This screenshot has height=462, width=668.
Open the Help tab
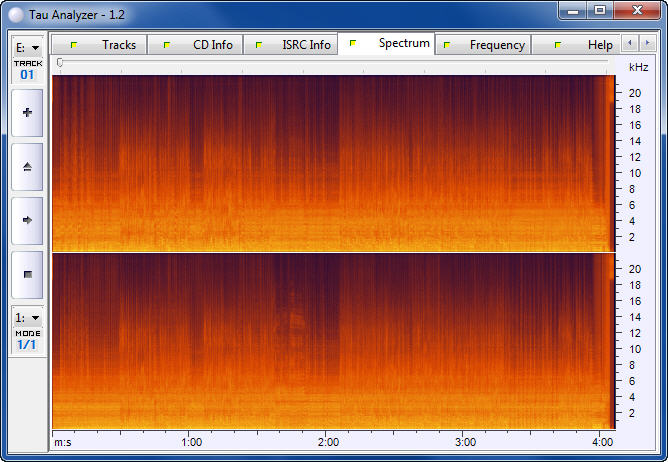click(x=585, y=45)
